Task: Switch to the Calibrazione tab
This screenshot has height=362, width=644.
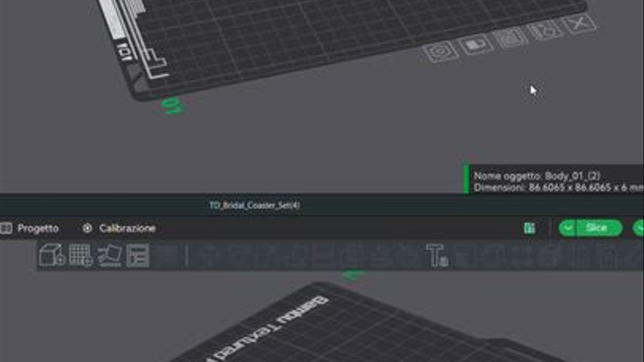Action: coord(119,229)
